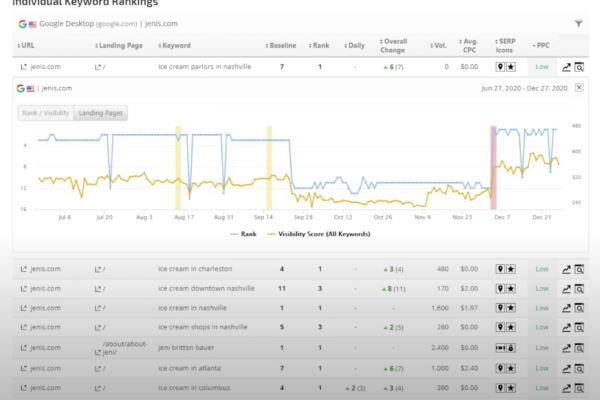Click volume 1,600 for ice cream in nashville

click(440, 308)
